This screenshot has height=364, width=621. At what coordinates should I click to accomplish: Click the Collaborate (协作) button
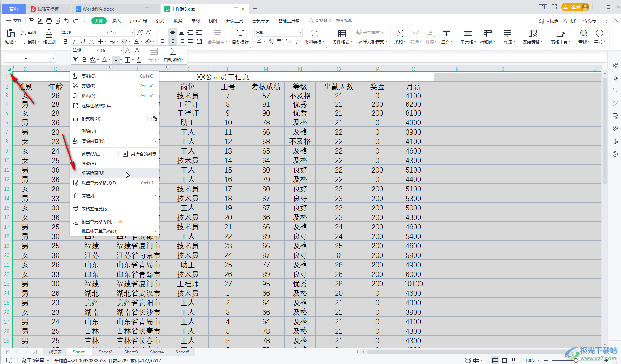[x=570, y=21]
